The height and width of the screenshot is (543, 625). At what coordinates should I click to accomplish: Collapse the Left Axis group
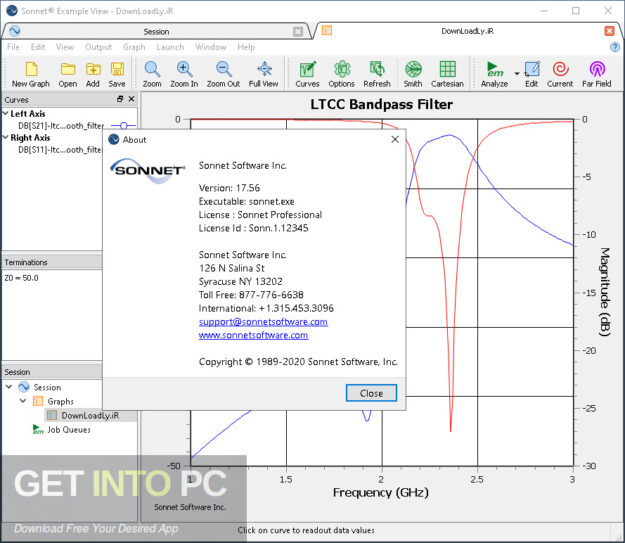coord(6,114)
